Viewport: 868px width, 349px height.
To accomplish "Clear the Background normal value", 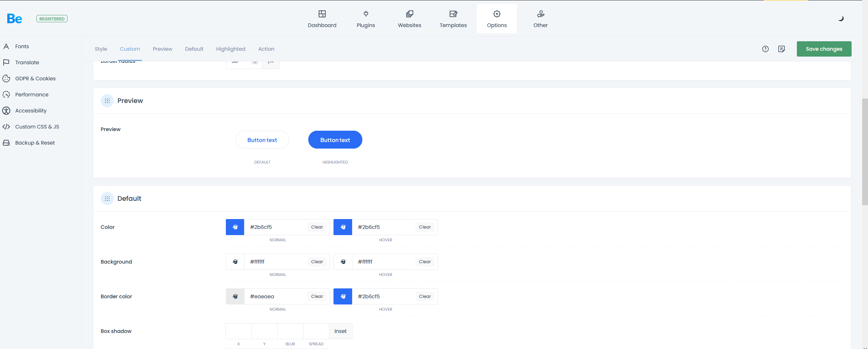I will click(x=317, y=262).
